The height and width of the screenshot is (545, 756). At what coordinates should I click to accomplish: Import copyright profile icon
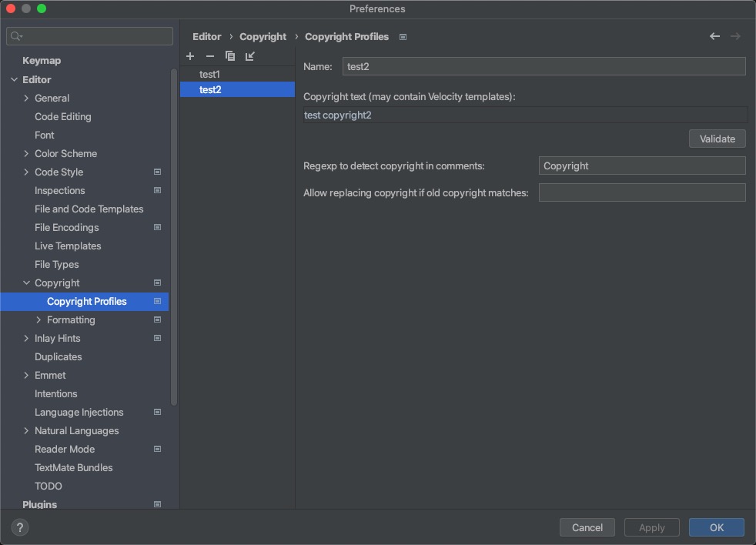pyautogui.click(x=249, y=56)
